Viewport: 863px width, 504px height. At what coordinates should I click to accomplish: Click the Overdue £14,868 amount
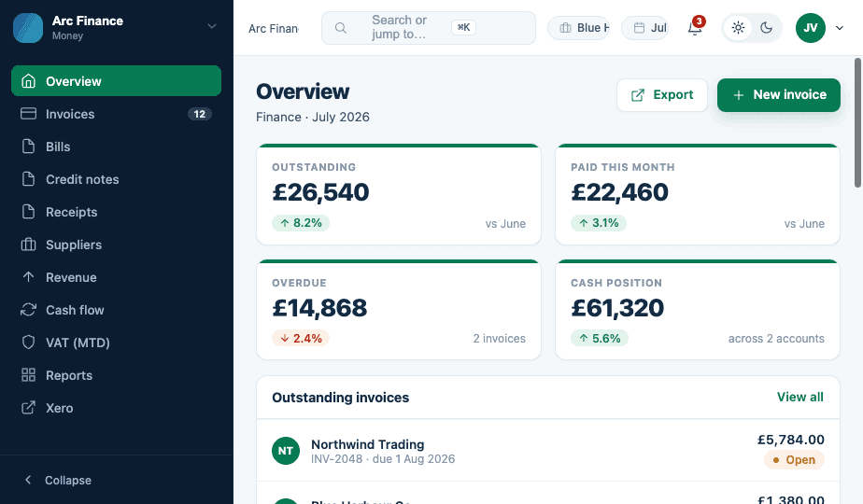pyautogui.click(x=319, y=308)
